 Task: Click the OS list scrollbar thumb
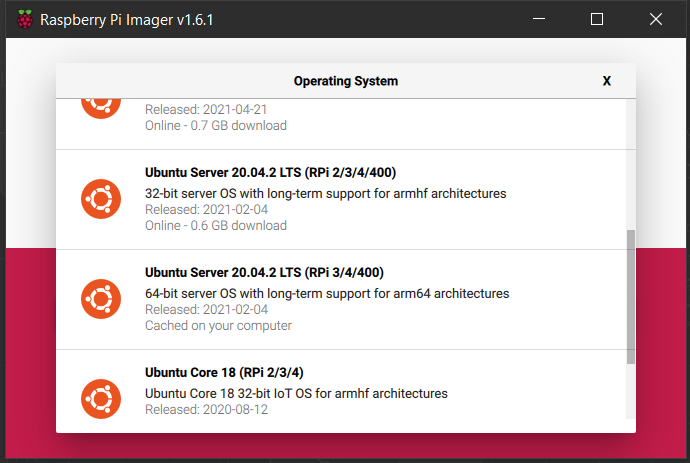(630, 296)
